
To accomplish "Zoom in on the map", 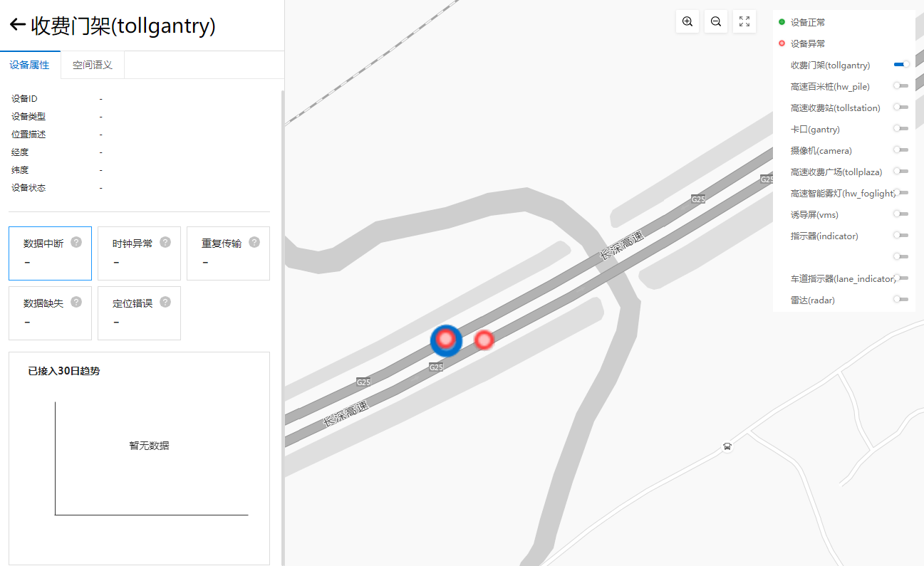I will click(x=687, y=21).
